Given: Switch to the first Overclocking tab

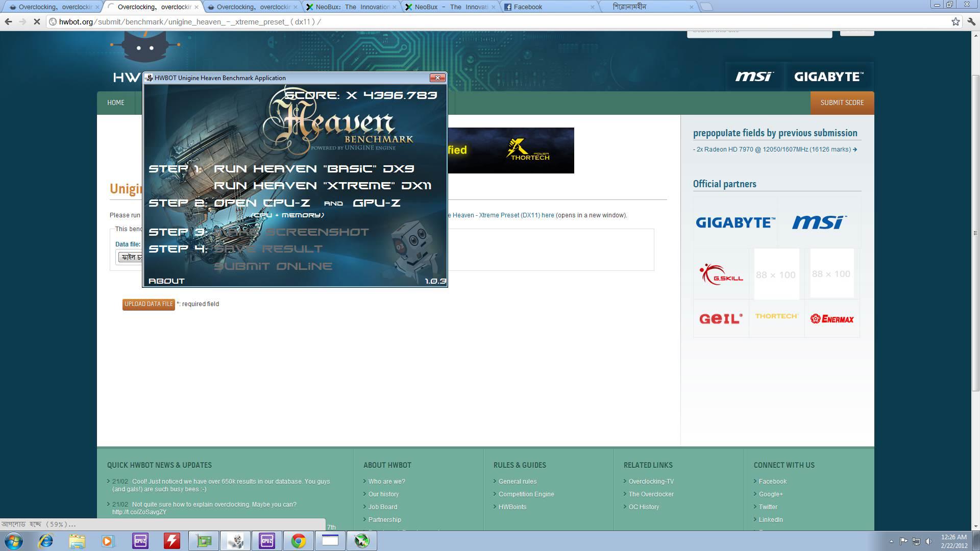Looking at the screenshot, I should click(x=54, y=7).
